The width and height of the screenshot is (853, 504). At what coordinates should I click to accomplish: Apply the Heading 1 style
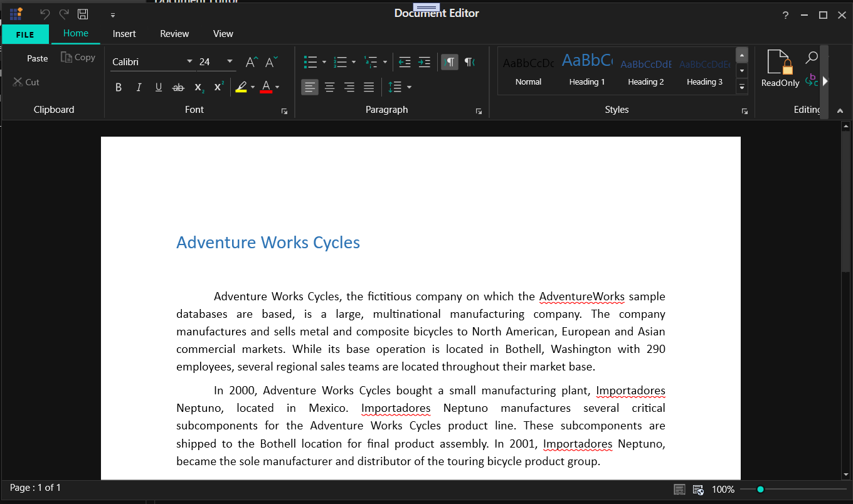pyautogui.click(x=587, y=71)
